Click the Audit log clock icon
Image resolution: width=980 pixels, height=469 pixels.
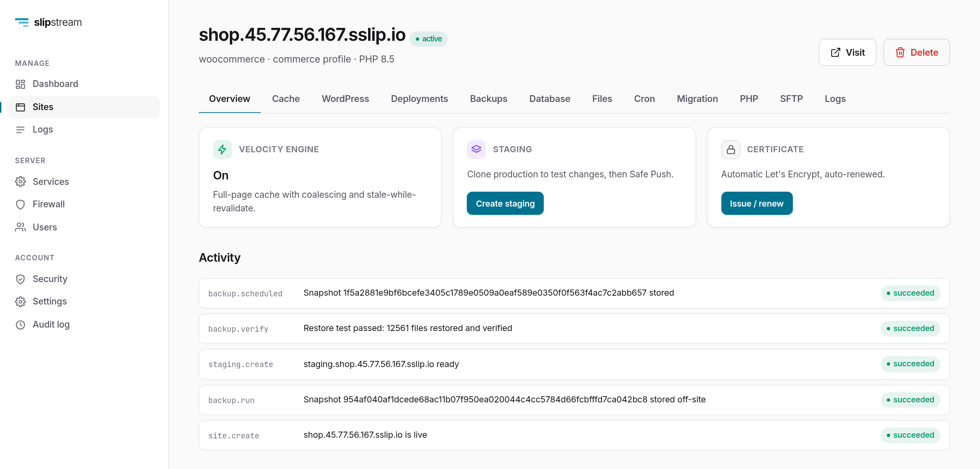(x=20, y=325)
